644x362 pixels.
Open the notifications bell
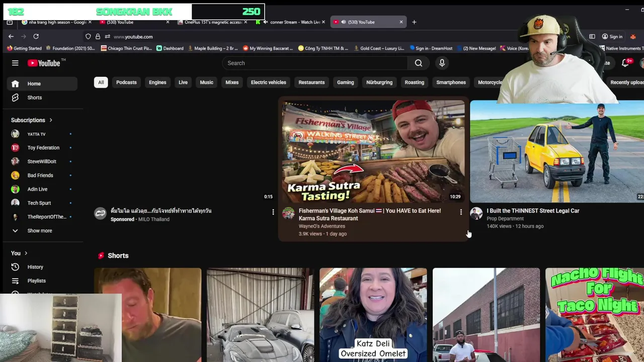coord(625,63)
